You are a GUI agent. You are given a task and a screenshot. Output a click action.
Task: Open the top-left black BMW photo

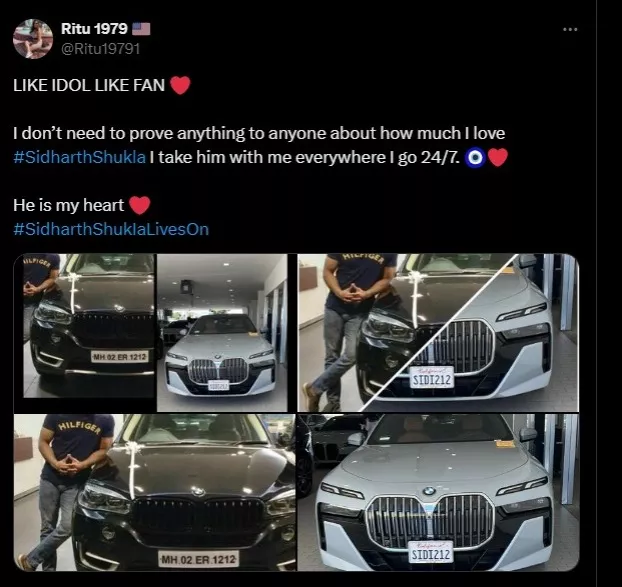click(x=88, y=325)
